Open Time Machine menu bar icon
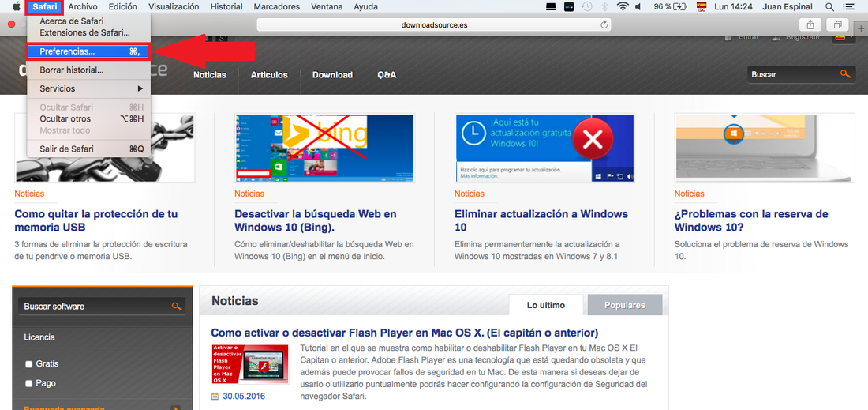This screenshot has height=410, width=868. 587,6
